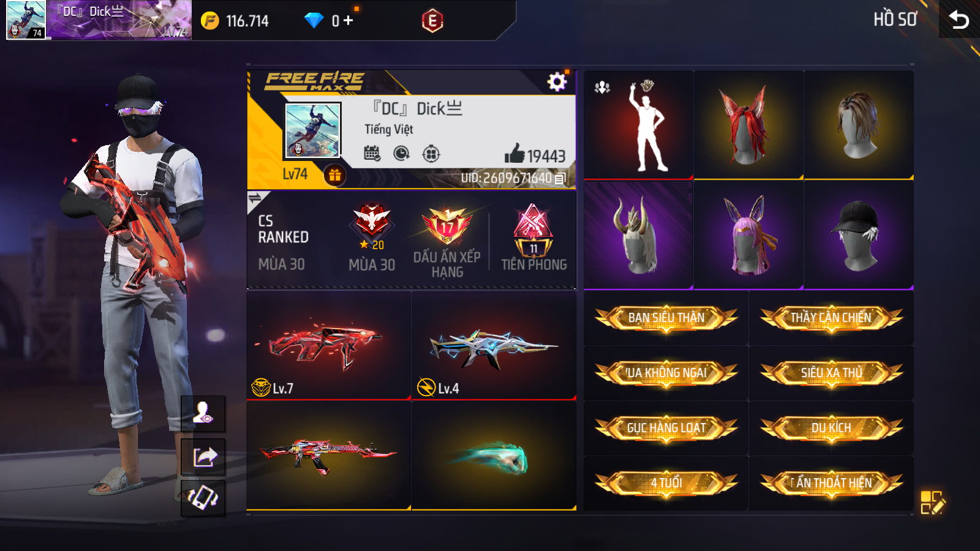
Task: Open profile settings gear icon
Action: (557, 82)
